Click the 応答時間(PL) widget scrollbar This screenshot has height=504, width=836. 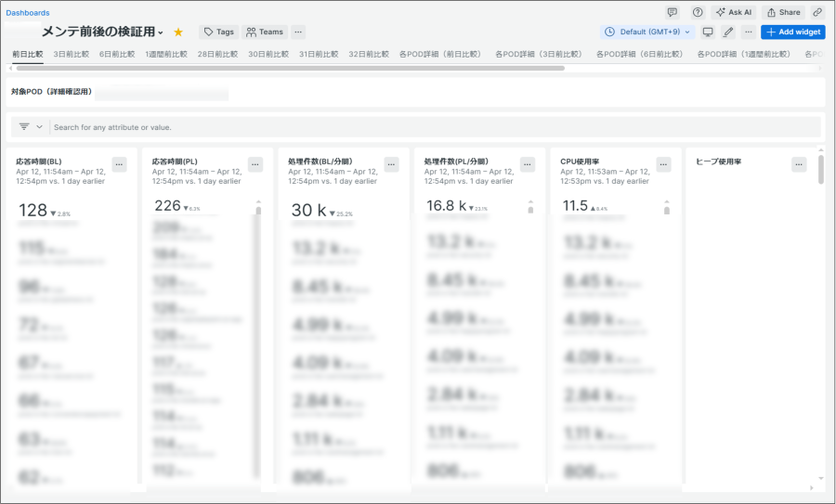[258, 211]
